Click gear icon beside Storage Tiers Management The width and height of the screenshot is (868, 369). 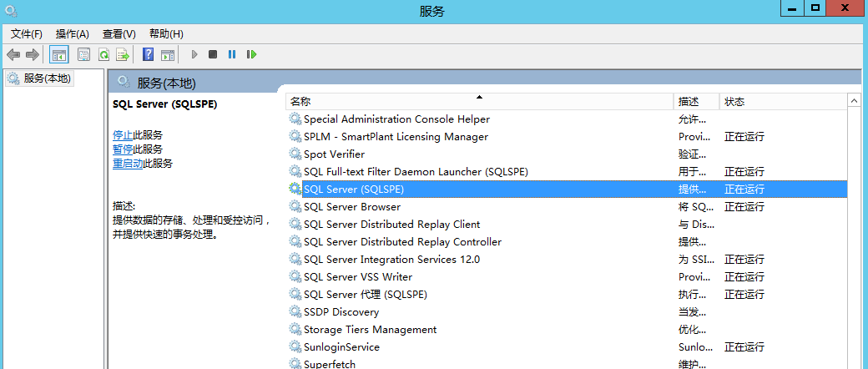click(295, 329)
